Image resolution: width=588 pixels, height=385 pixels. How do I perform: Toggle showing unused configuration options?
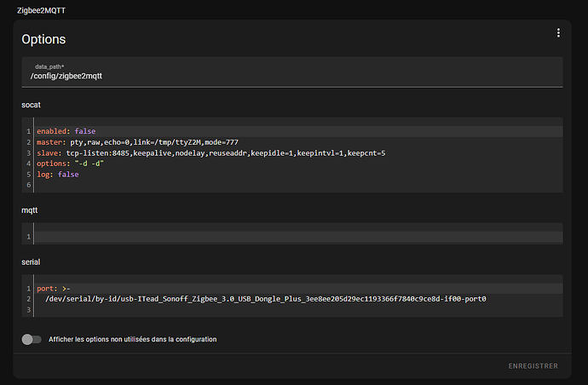tap(32, 339)
